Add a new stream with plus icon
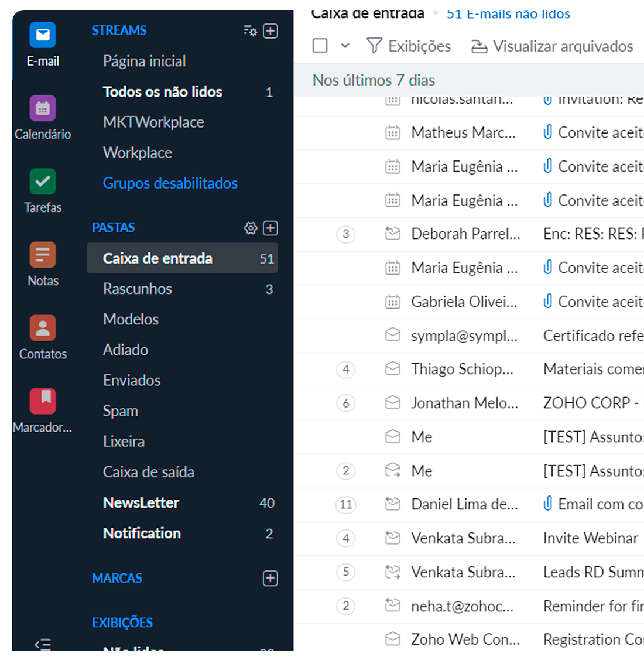Viewport: 644px width, 660px height. click(x=270, y=31)
